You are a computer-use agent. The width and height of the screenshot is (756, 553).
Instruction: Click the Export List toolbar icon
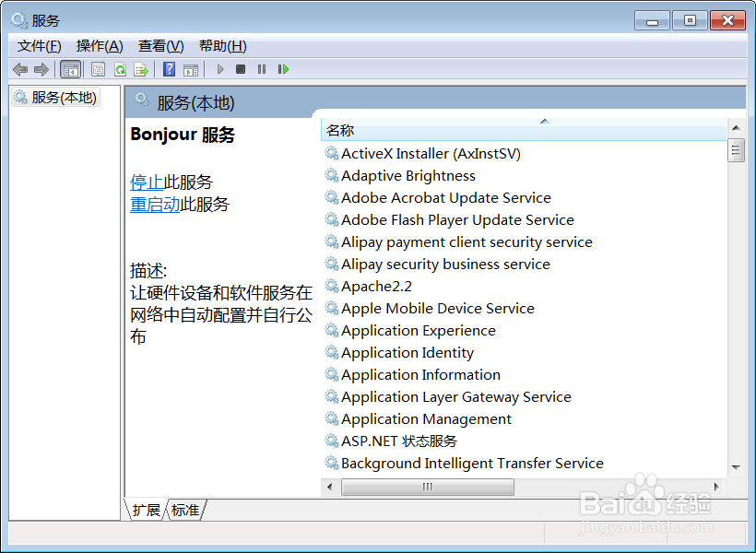tap(141, 69)
